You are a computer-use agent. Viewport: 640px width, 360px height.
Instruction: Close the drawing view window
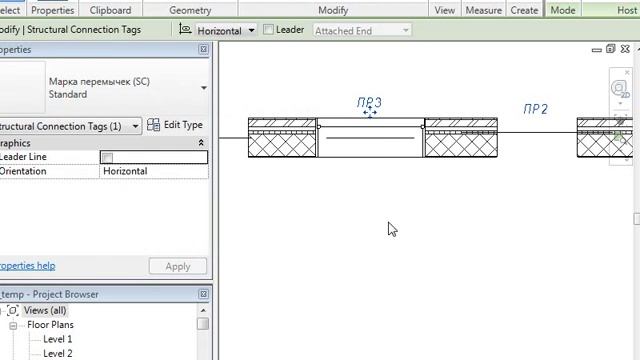(625, 49)
